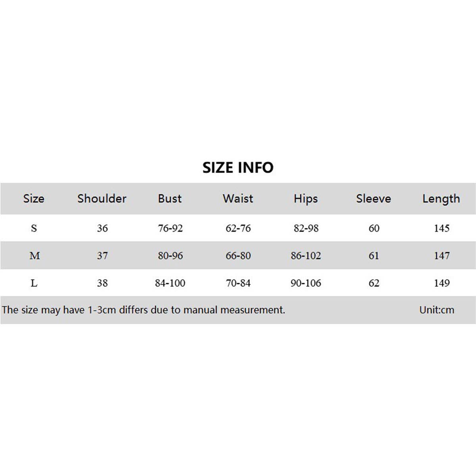Click the bust value 76-92
Image resolution: width=476 pixels, height=476 pixels.
[170, 228]
